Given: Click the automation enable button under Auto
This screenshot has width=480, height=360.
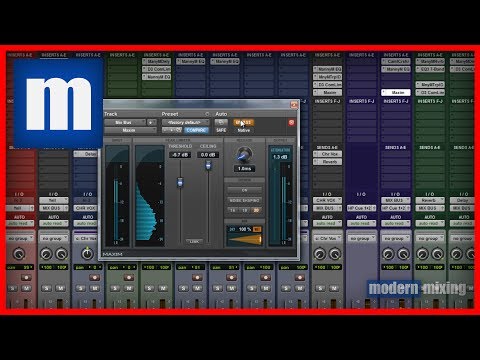Looking at the screenshot, I should coord(221,122).
